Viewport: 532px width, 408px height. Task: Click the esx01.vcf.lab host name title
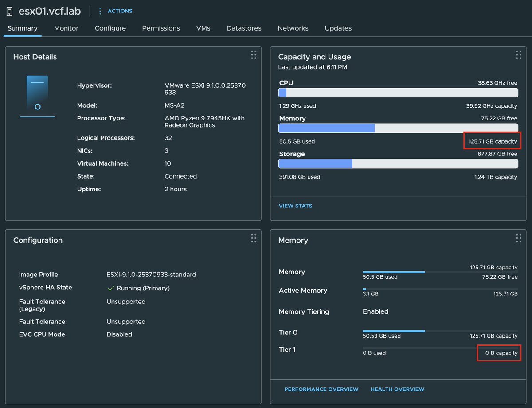(50, 11)
